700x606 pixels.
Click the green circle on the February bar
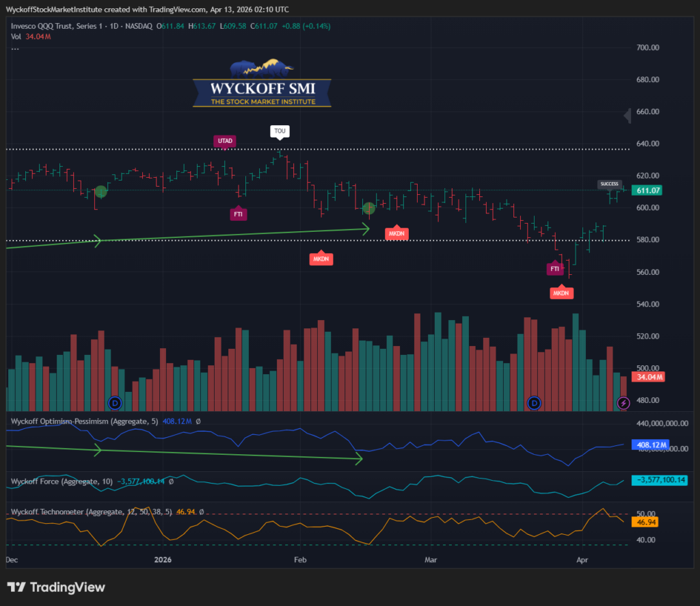coord(369,208)
